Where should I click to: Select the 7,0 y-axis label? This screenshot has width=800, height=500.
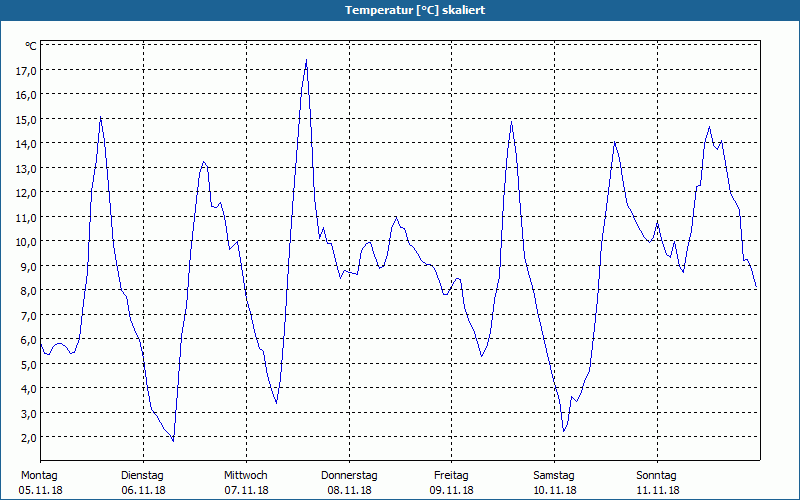point(28,315)
